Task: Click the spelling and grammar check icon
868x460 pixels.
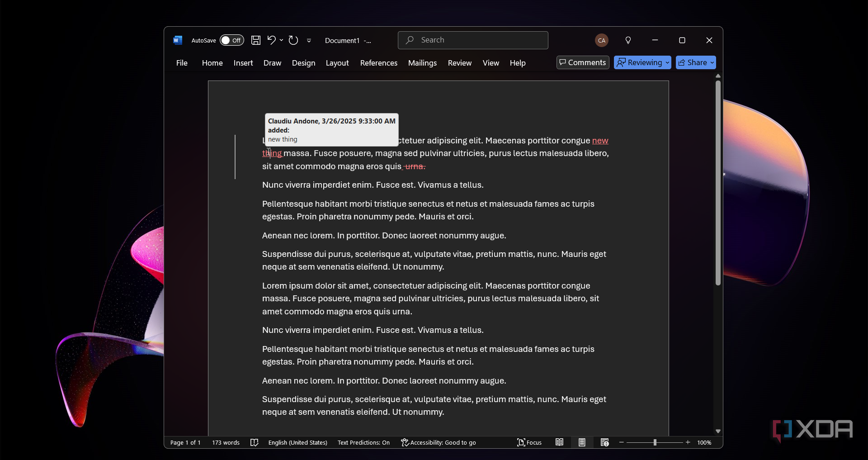Action: coord(255,442)
